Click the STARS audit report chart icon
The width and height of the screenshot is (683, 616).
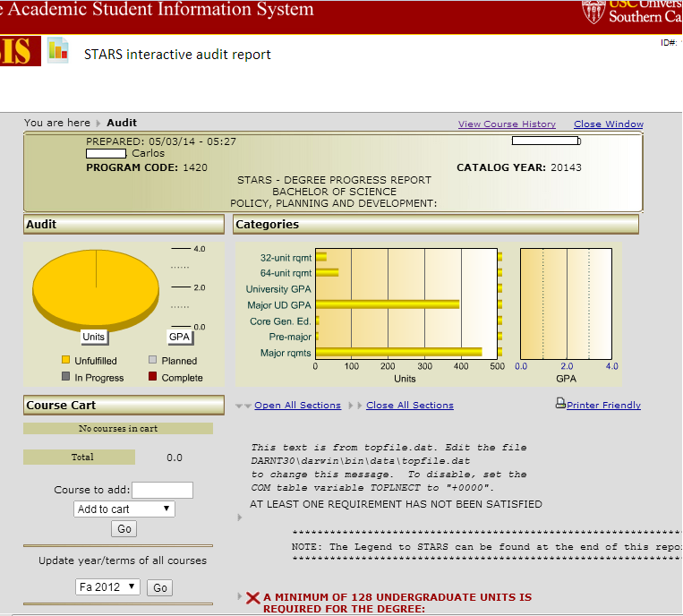(58, 50)
